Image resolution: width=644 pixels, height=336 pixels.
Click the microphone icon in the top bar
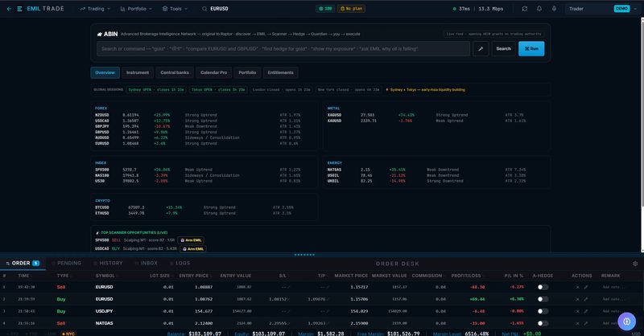pyautogui.click(x=554, y=9)
